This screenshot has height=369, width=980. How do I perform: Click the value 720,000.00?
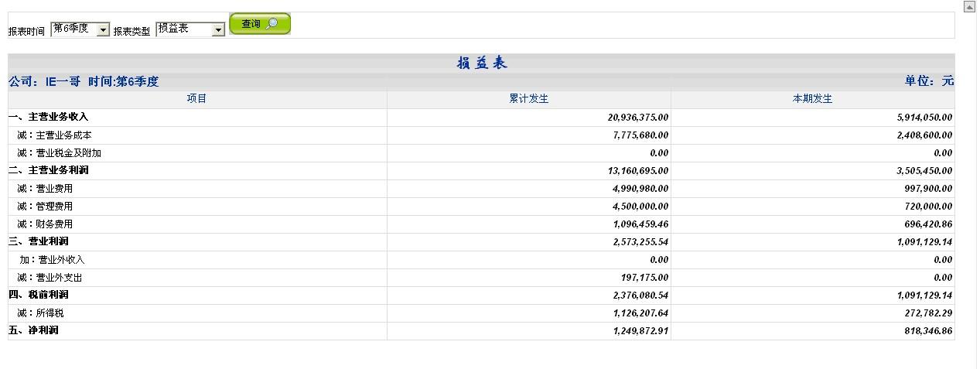[x=929, y=207]
